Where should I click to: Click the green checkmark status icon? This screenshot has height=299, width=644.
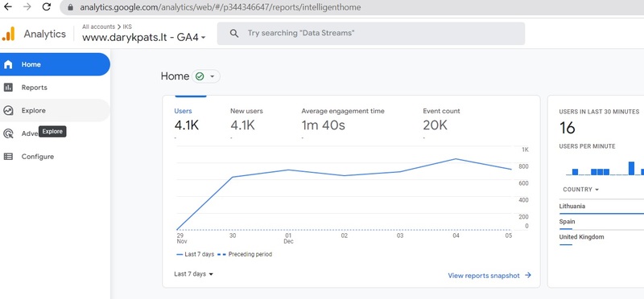[200, 76]
